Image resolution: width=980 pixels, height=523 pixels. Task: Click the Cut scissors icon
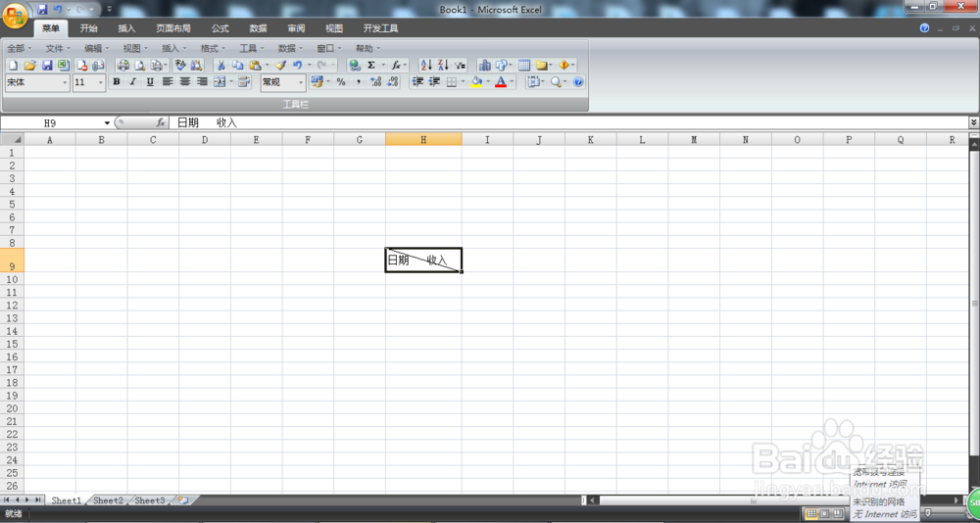point(220,65)
